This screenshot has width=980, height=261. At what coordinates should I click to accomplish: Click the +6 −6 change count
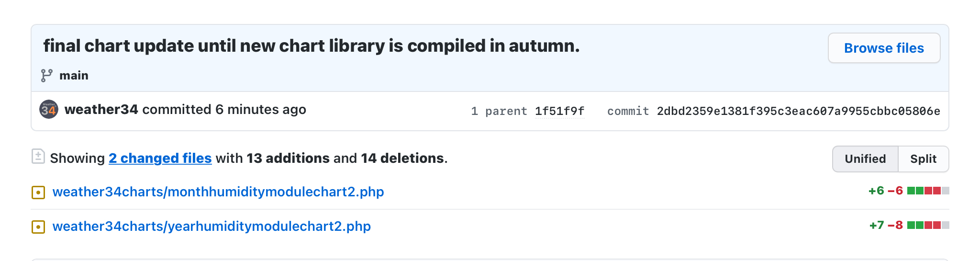click(x=886, y=191)
